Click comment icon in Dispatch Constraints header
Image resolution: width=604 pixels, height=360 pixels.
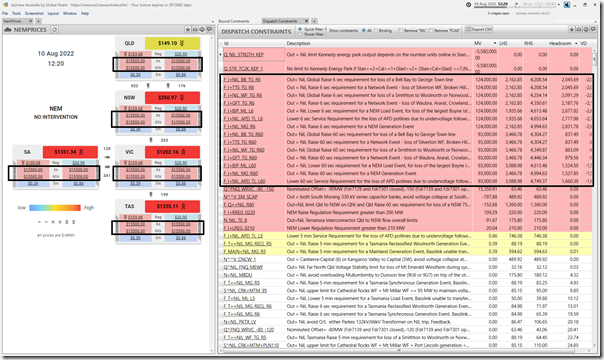coord(593,29)
